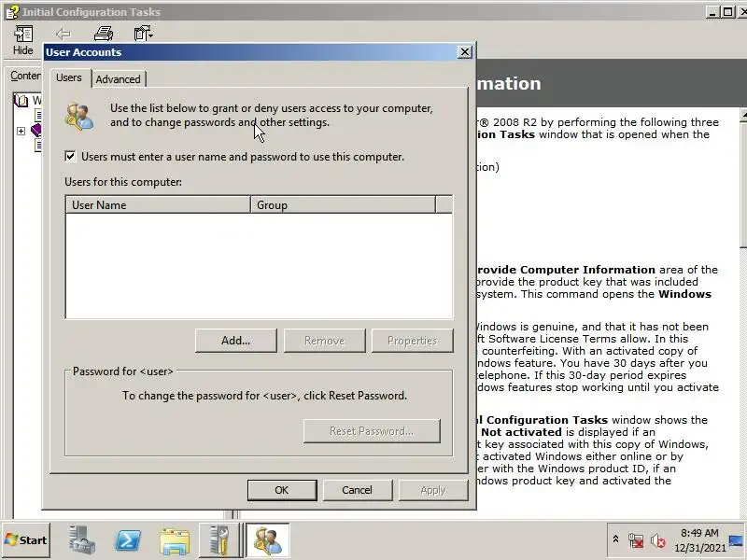
Task: Click OK in User Accounts
Action: point(282,490)
